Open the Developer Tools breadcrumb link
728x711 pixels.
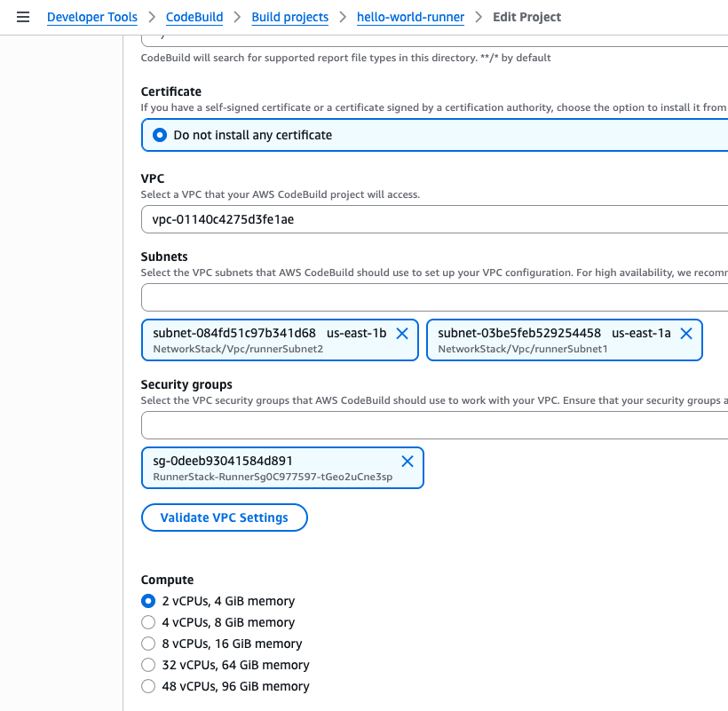pos(92,17)
